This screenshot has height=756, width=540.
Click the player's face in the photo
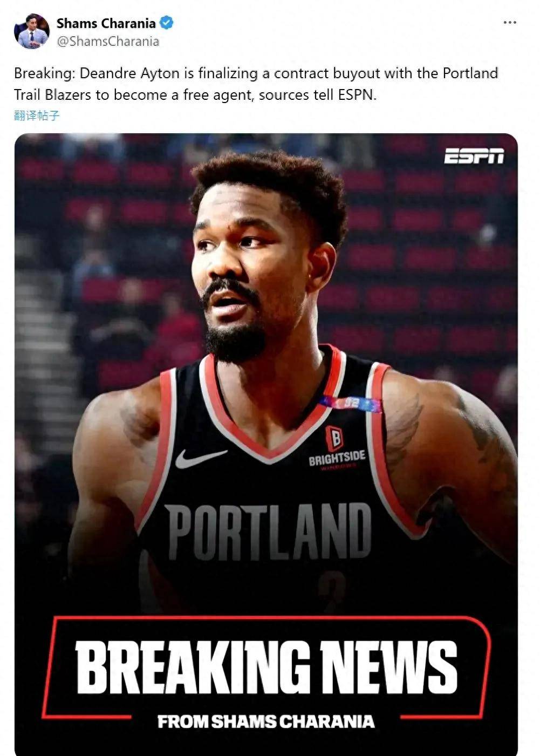pyautogui.click(x=248, y=270)
